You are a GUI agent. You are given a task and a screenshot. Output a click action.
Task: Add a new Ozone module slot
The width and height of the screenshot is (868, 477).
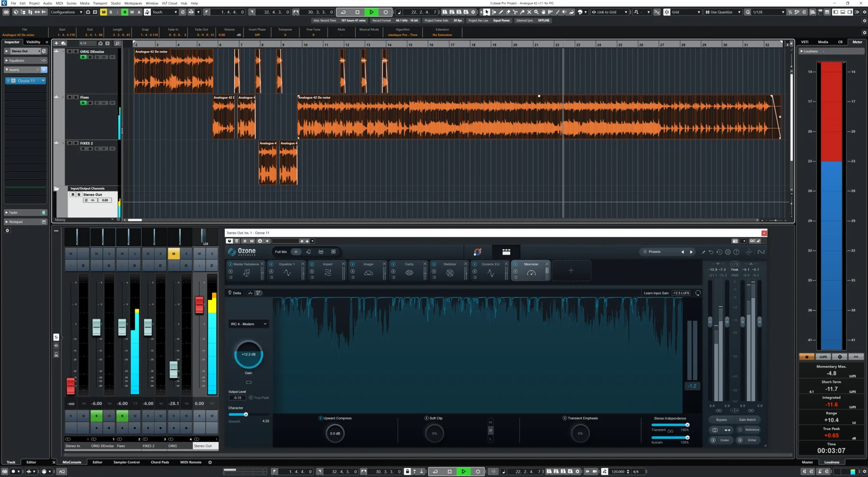[x=571, y=271]
